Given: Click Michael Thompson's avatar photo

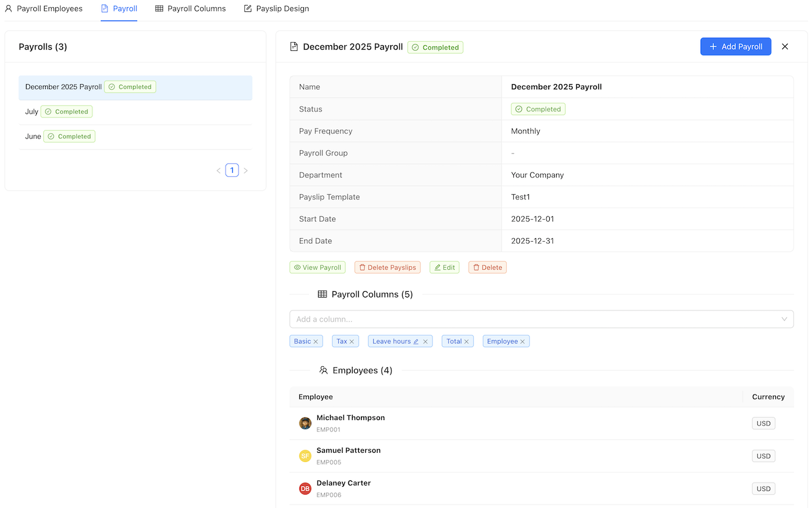Looking at the screenshot, I should click(x=305, y=423).
